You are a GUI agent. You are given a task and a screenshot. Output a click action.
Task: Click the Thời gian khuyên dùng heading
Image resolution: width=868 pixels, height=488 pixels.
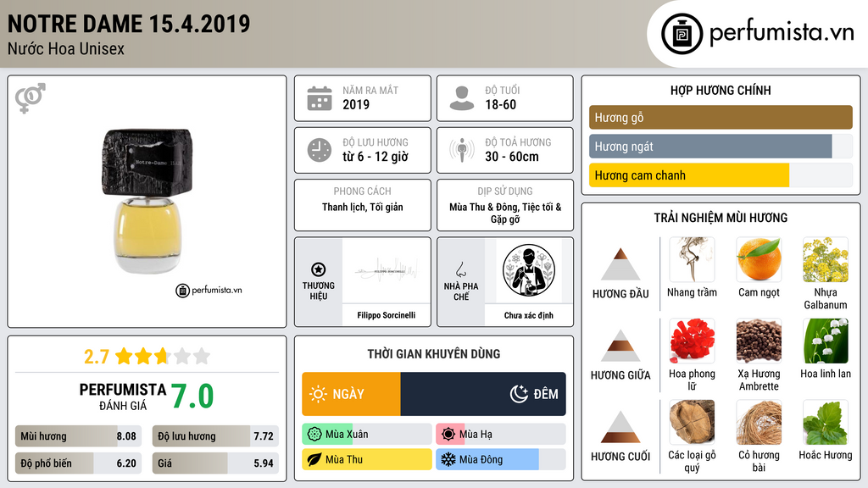point(434,353)
